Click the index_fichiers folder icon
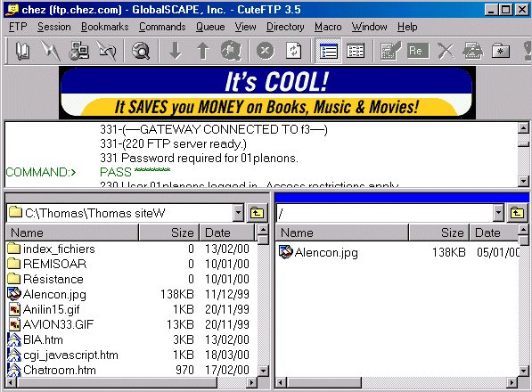532x392 pixels. click(x=14, y=249)
